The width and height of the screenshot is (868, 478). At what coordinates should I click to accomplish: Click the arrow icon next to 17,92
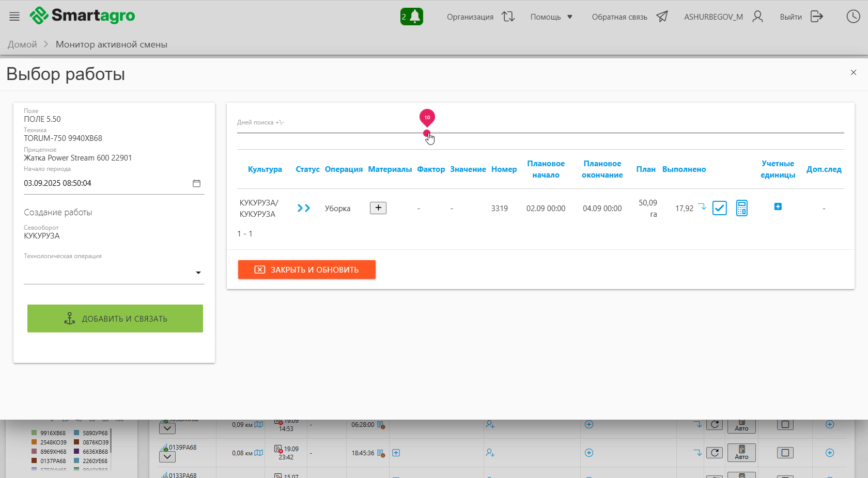coord(702,206)
